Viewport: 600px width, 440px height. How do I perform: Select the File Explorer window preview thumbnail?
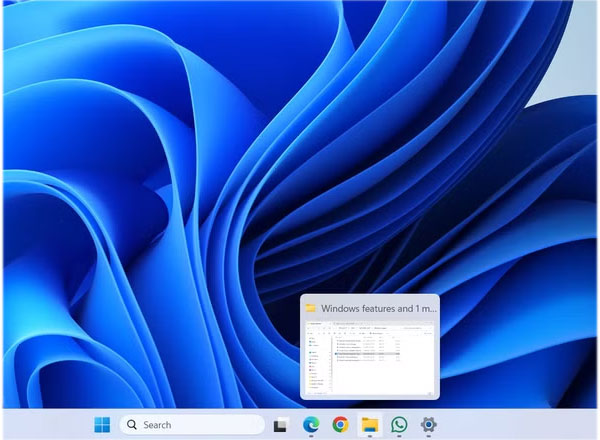[369, 356]
